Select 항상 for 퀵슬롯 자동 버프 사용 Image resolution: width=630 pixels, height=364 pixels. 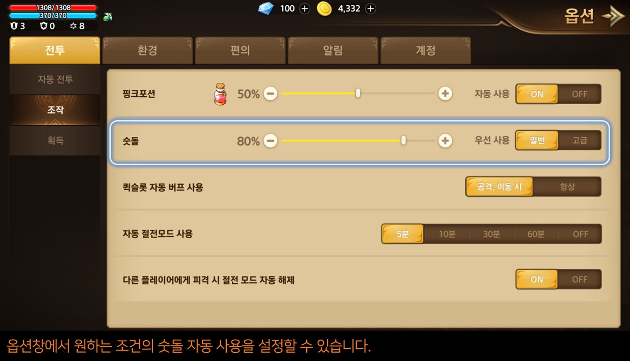(567, 187)
